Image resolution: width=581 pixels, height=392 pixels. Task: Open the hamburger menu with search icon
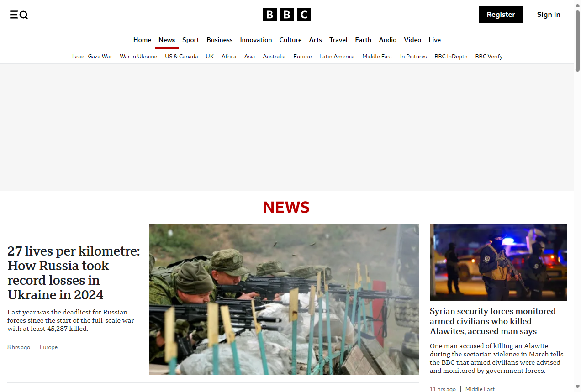tap(19, 15)
